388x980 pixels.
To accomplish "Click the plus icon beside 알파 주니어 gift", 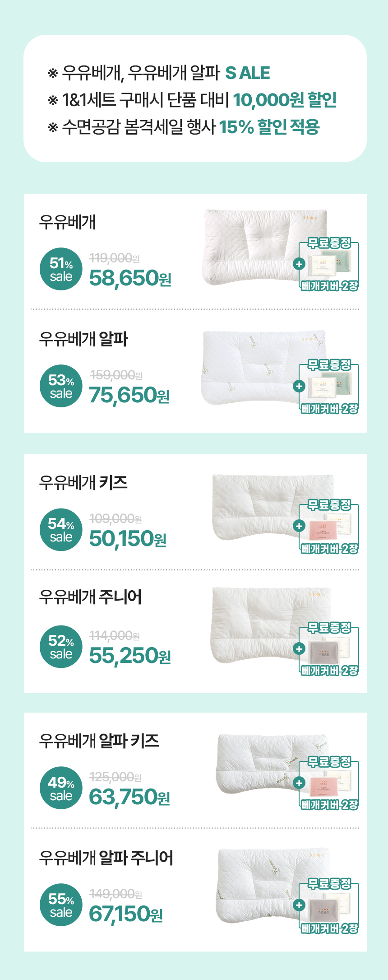I will point(299,905).
